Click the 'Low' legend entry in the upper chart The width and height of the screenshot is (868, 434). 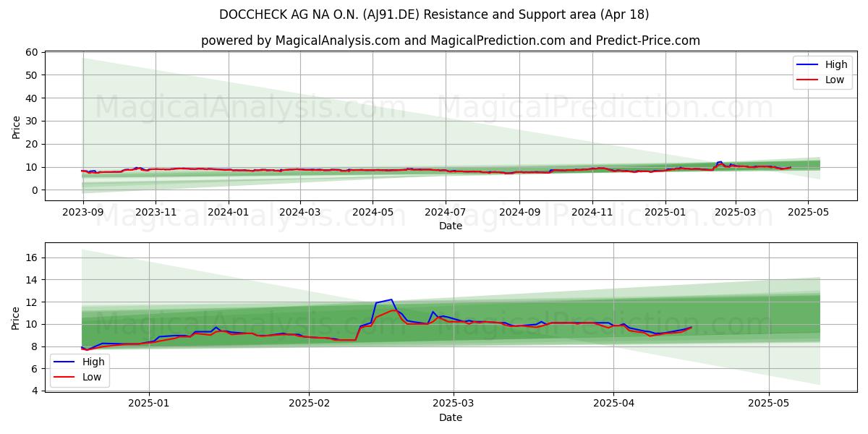(821, 80)
